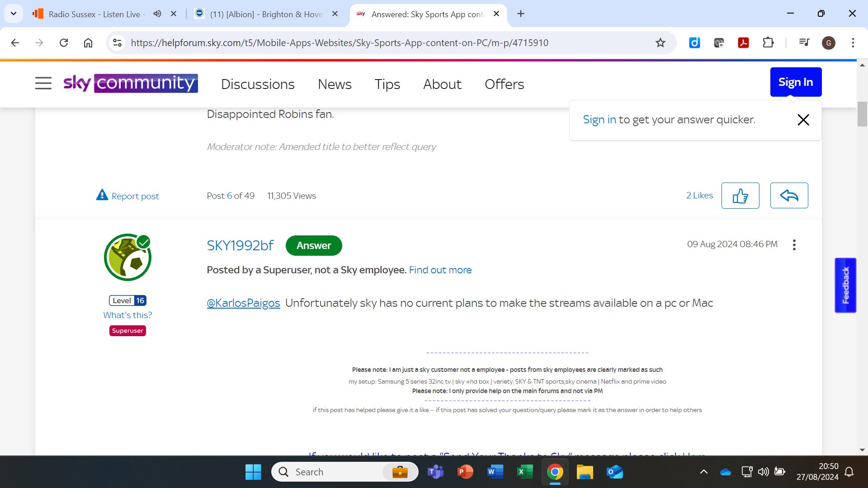The image size is (868, 488).
Task: Open Excel from taskbar
Action: [x=525, y=472]
